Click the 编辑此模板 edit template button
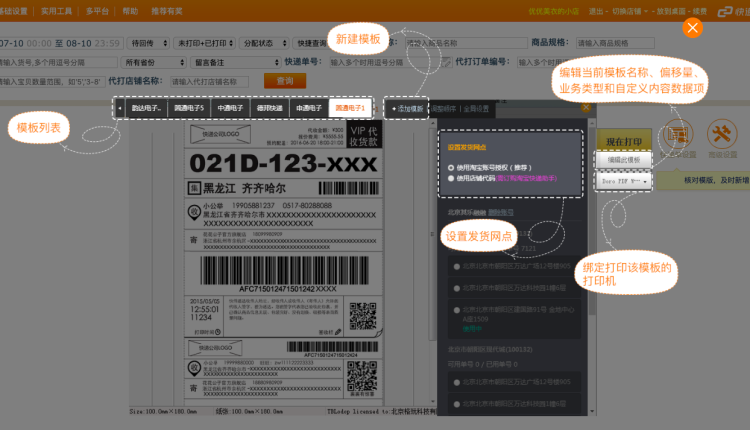 click(x=624, y=160)
